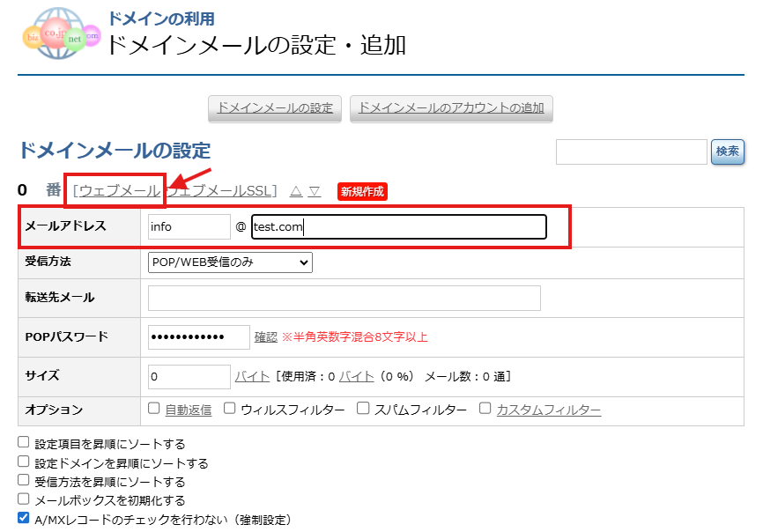
Task: Open the ドメインメールの設定 tab button
Action: pos(275,108)
